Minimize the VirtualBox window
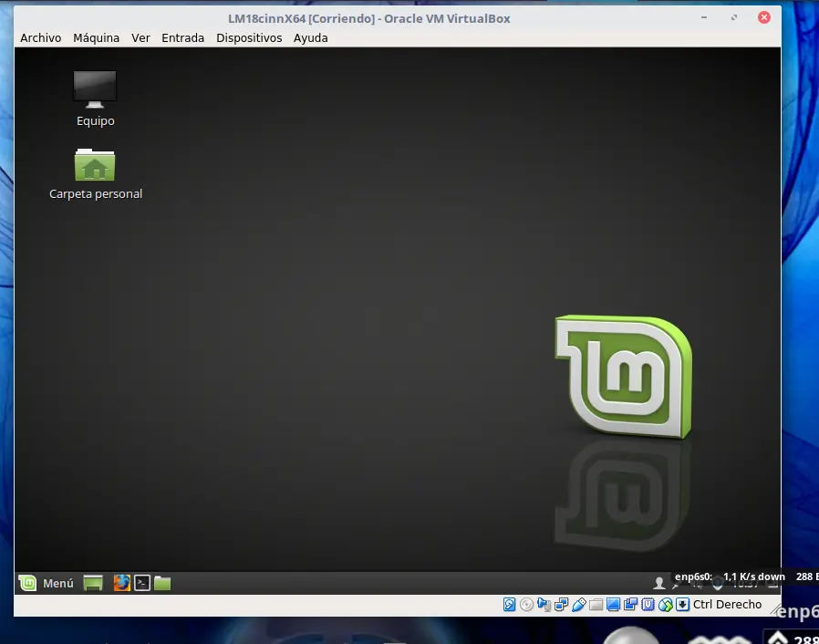 (x=704, y=17)
